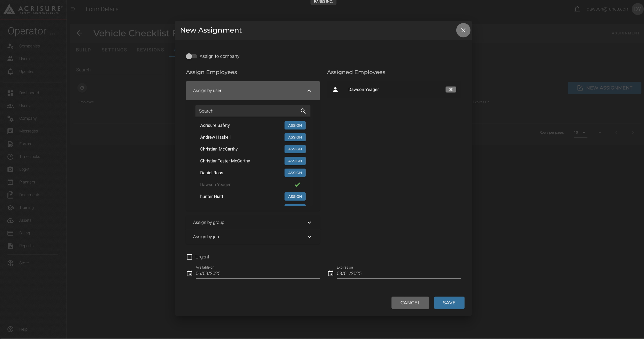Click the Reports icon
The height and width of the screenshot is (339, 644).
click(x=10, y=246)
